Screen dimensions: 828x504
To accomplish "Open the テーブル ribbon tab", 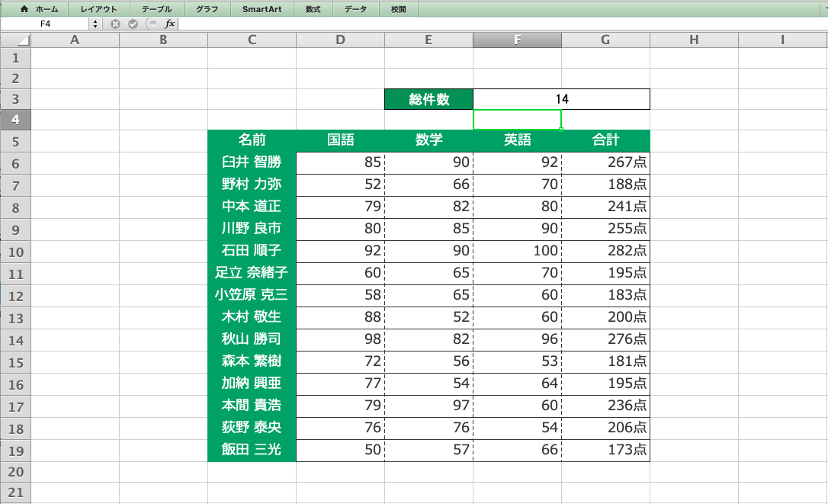I will click(x=157, y=9).
